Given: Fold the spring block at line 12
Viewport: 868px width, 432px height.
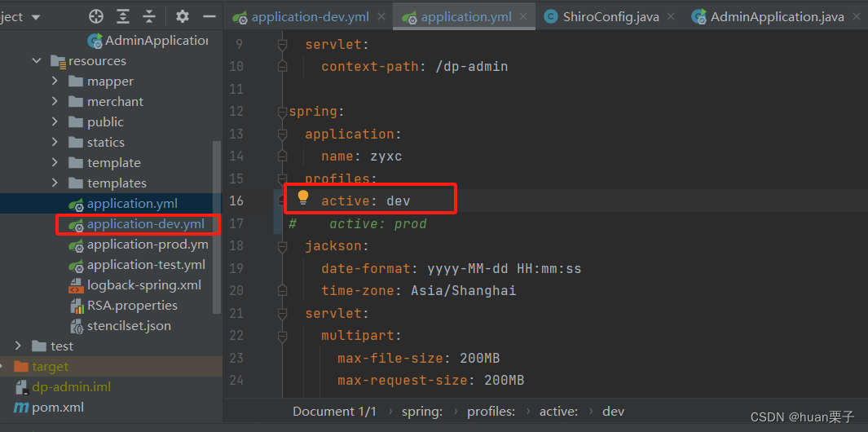Looking at the screenshot, I should coord(283,112).
